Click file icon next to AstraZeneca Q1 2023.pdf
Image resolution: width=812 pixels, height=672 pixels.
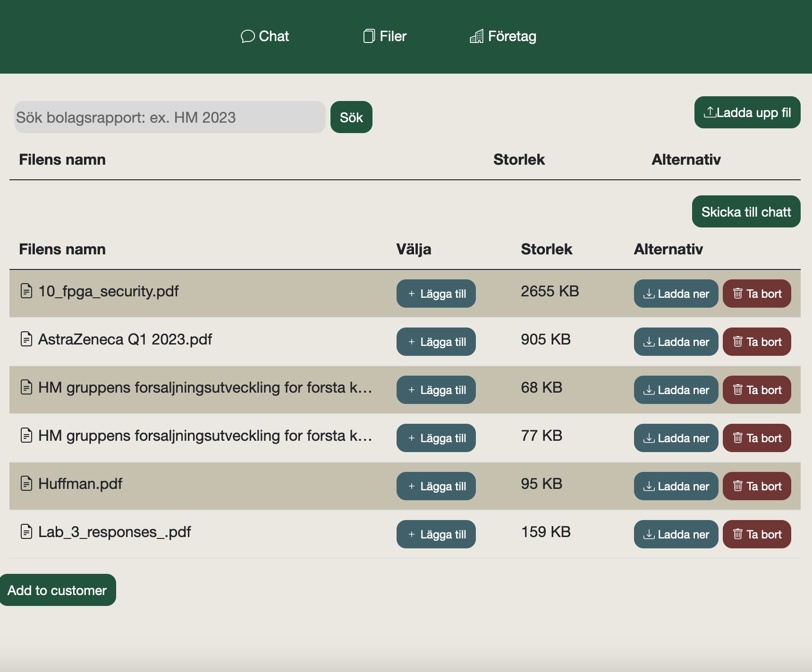26,339
